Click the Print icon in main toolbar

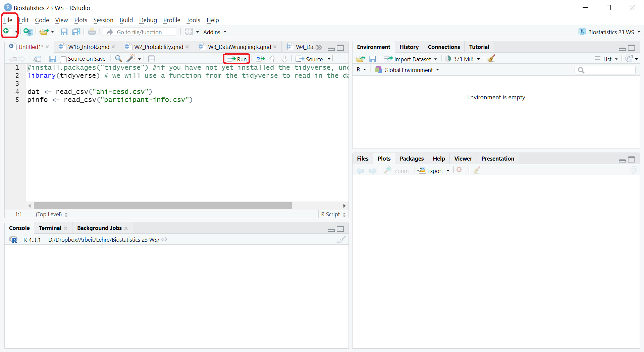[92, 32]
